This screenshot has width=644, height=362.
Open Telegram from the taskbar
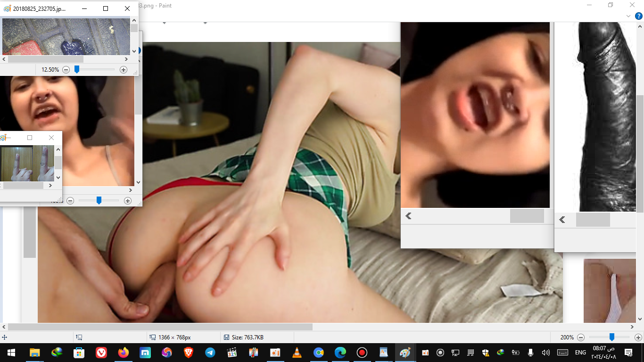[x=210, y=352]
